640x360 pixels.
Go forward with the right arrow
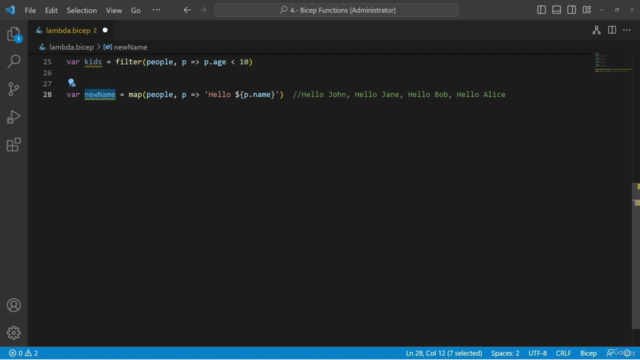click(x=203, y=10)
